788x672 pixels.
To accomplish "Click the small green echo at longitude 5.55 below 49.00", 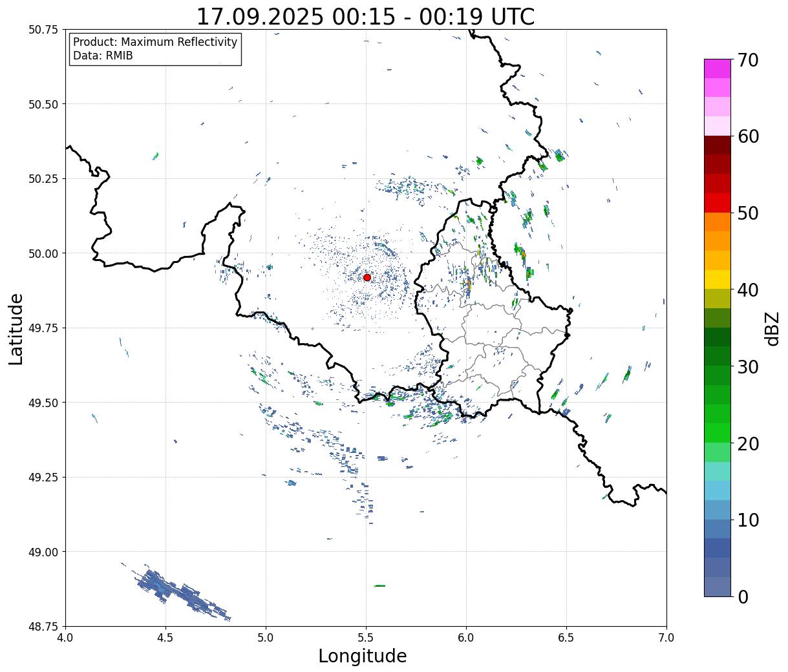I will pyautogui.click(x=379, y=586).
